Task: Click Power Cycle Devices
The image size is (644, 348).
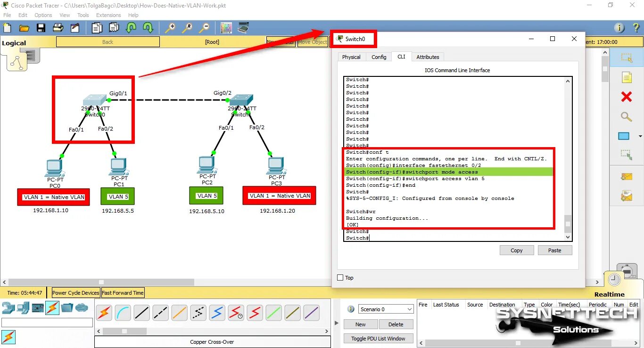Action: [76, 293]
